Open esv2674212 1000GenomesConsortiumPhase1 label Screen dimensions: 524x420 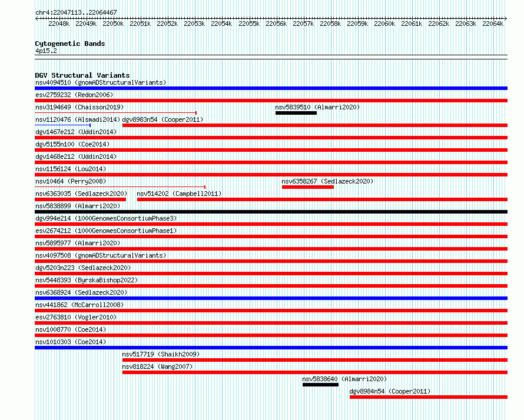(x=106, y=231)
